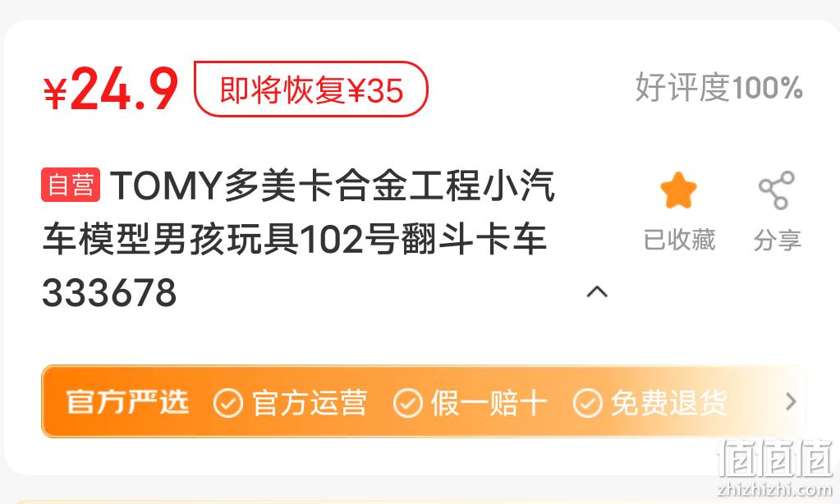840x504 pixels.
Task: Open the 好评度100% rating
Action: (x=719, y=88)
